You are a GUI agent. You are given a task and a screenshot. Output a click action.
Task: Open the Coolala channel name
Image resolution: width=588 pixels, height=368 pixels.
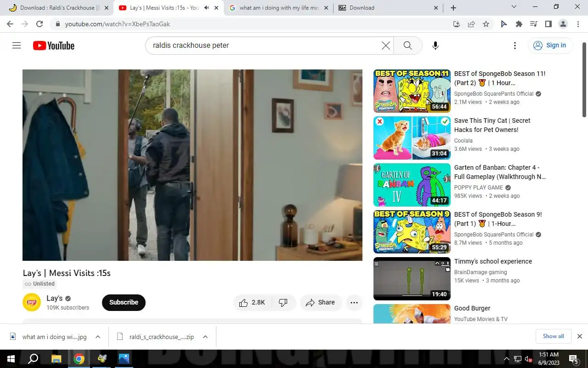(x=464, y=141)
